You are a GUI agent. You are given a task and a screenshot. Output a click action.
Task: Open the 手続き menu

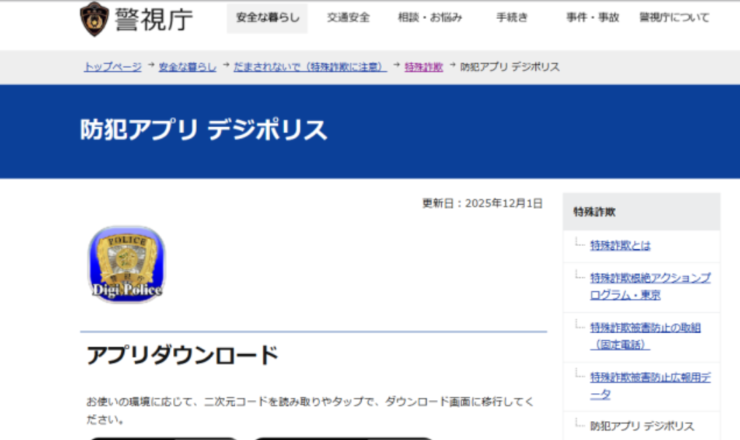pos(512,18)
